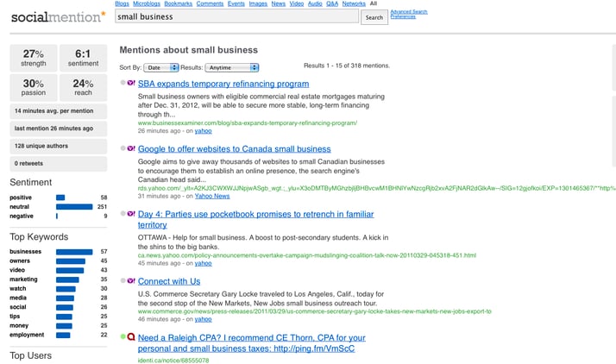
Task: Click the 24% reach tile
Action: [x=83, y=88]
